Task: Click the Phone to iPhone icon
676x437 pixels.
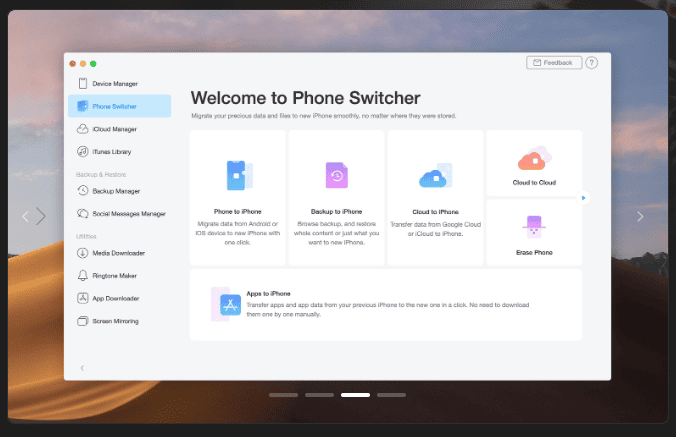Action: pyautogui.click(x=240, y=175)
